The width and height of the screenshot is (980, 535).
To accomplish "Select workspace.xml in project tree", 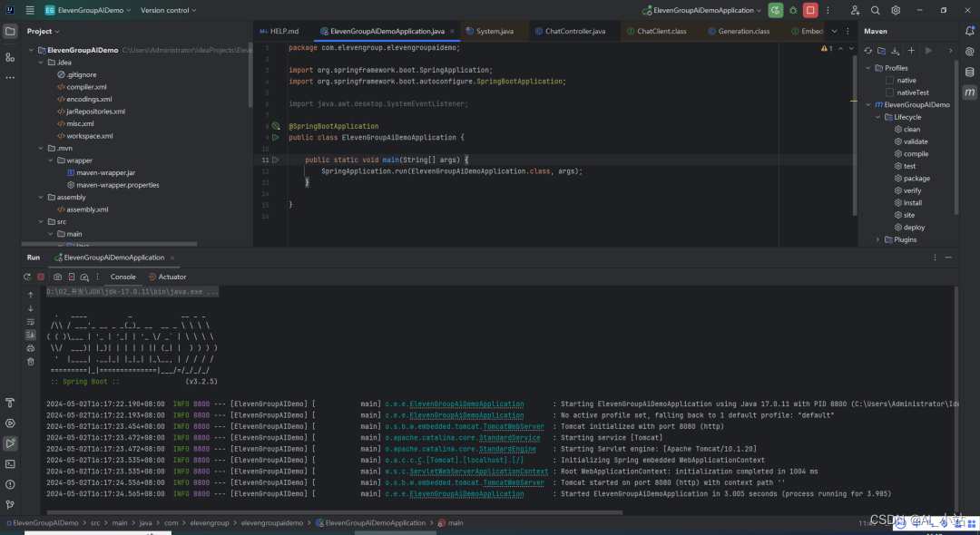I will point(89,135).
